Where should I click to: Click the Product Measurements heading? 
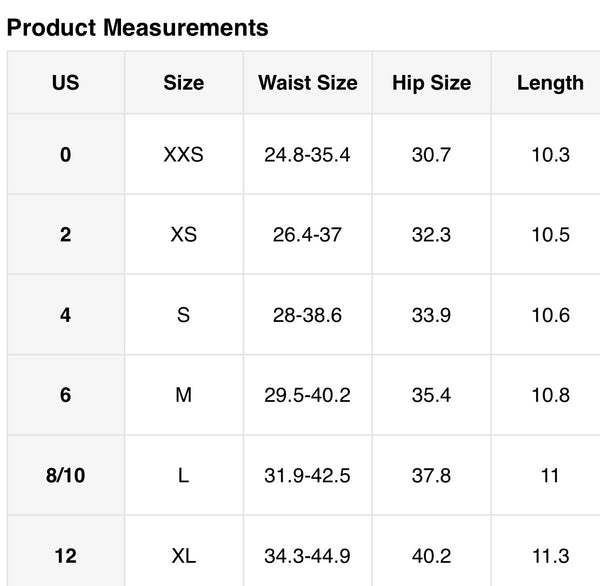(137, 27)
